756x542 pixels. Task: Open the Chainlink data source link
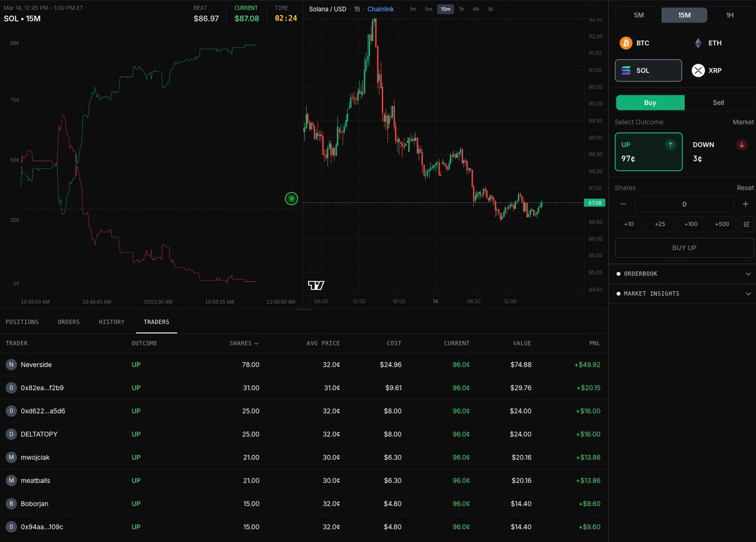click(x=381, y=9)
